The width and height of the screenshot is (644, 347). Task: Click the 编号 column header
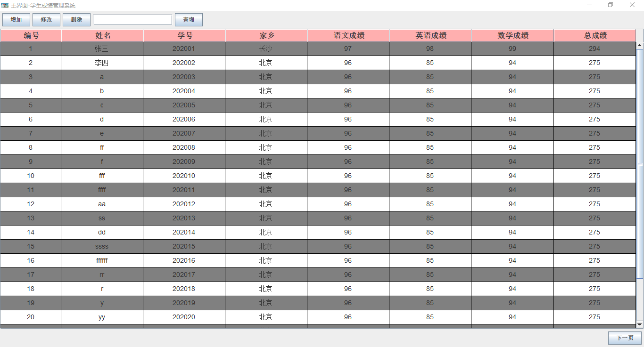(x=31, y=35)
